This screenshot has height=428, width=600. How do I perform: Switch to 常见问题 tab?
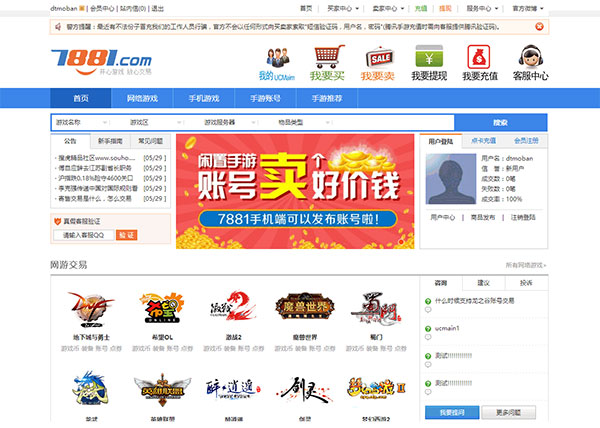[x=150, y=141]
